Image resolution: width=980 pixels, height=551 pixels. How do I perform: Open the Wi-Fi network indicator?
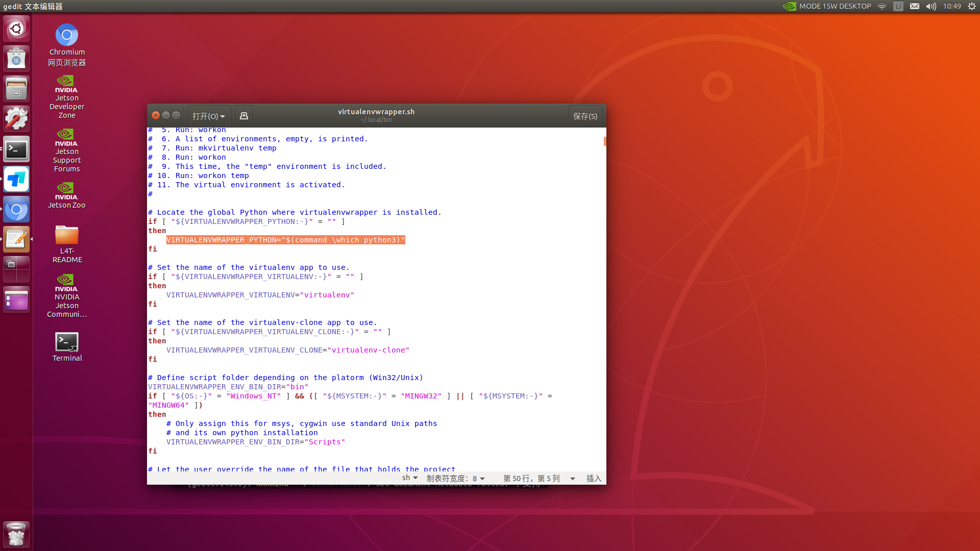(882, 6)
